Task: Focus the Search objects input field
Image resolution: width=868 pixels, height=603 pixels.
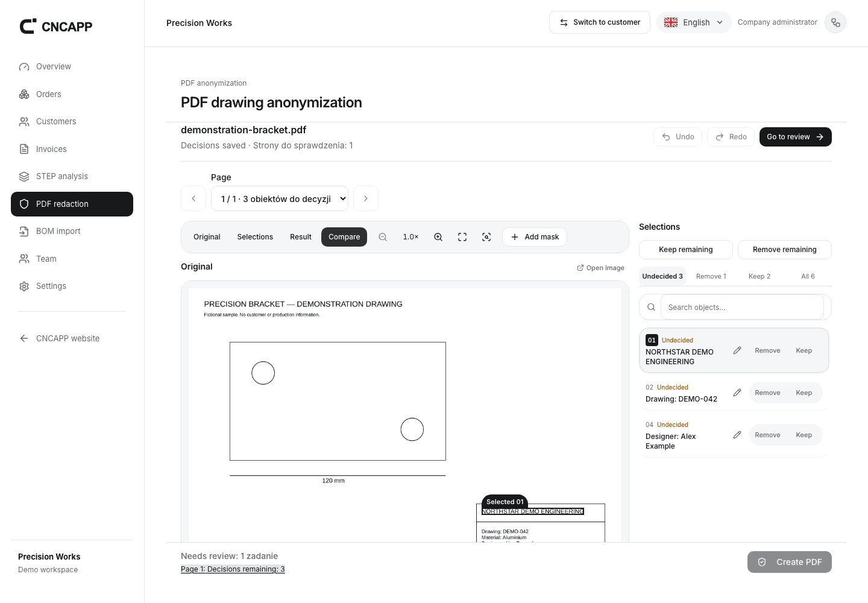Action: [742, 307]
